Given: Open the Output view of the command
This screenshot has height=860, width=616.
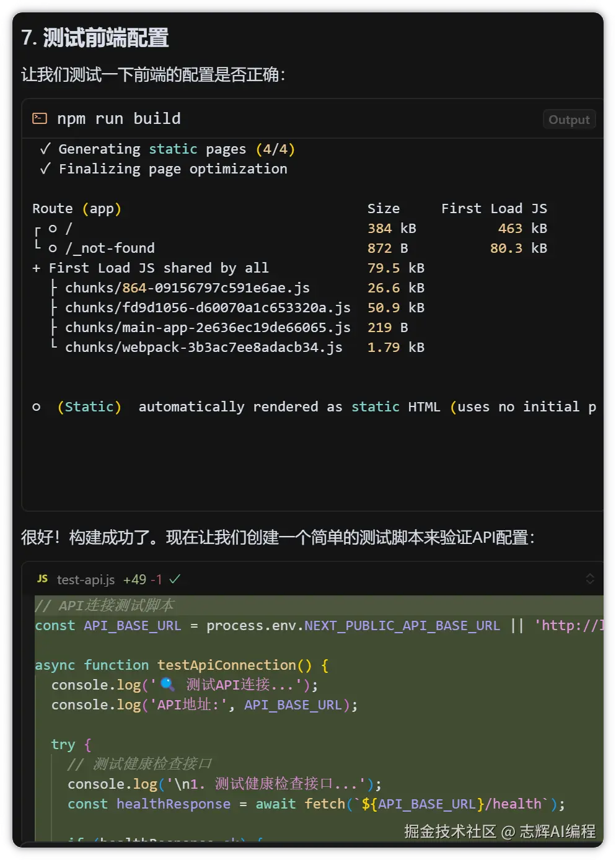Looking at the screenshot, I should click(x=568, y=120).
